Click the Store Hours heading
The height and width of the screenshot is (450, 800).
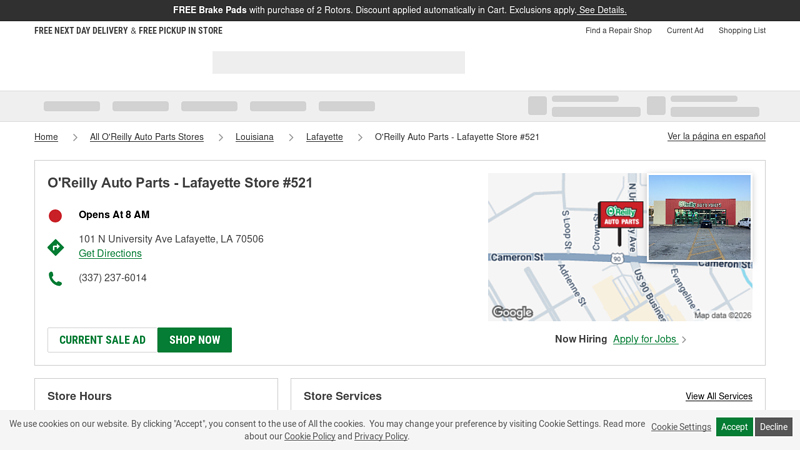click(80, 396)
